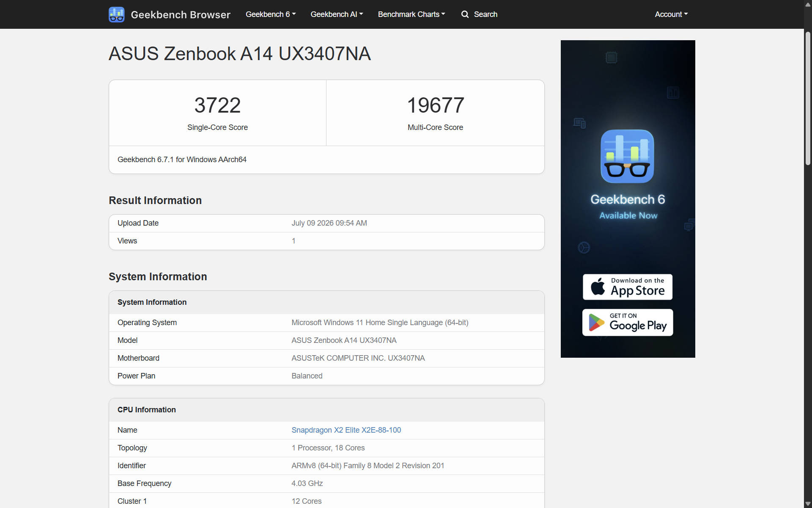This screenshot has height=508, width=812.
Task: Click 'Microsoft Windows 11 Home Single Language' value
Action: point(380,323)
